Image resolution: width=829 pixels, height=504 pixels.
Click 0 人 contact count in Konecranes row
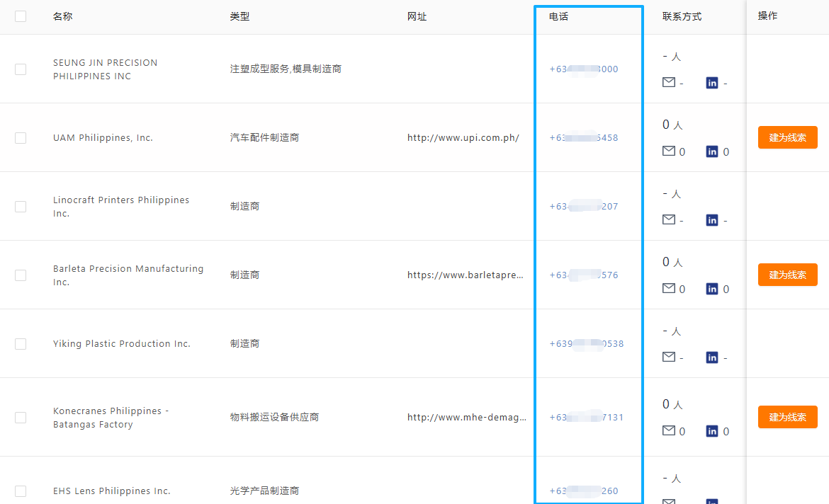coord(672,404)
